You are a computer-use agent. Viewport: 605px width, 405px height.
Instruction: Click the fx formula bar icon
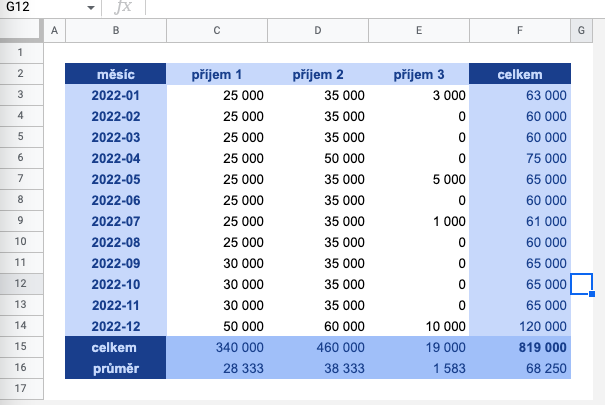(123, 7)
